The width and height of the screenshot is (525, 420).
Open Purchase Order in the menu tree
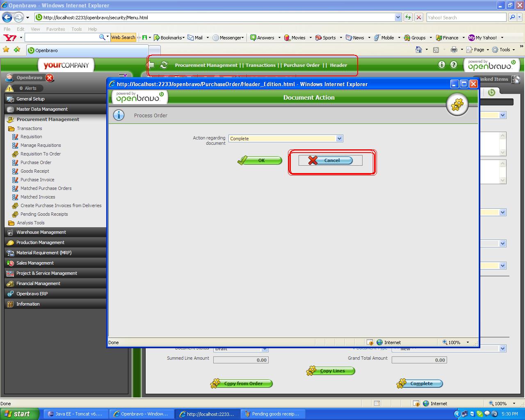point(36,162)
